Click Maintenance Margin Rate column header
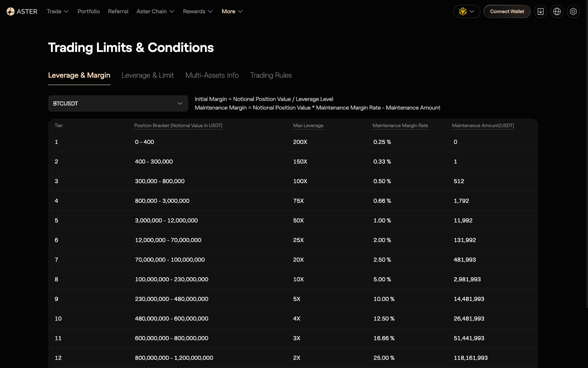 pyautogui.click(x=400, y=126)
